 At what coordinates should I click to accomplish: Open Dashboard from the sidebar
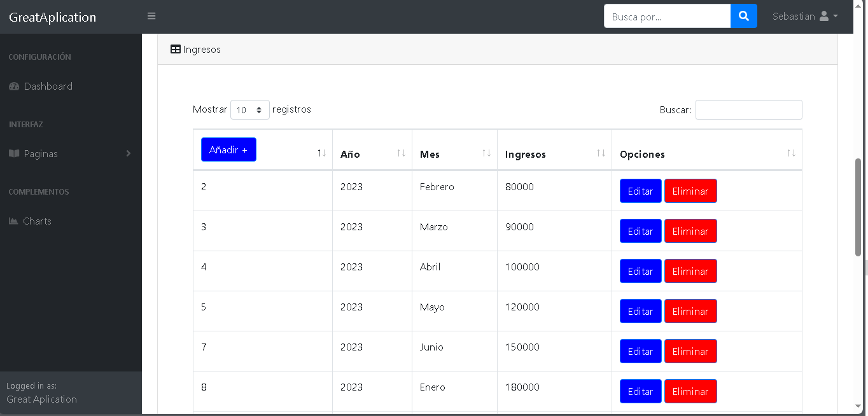tap(48, 87)
